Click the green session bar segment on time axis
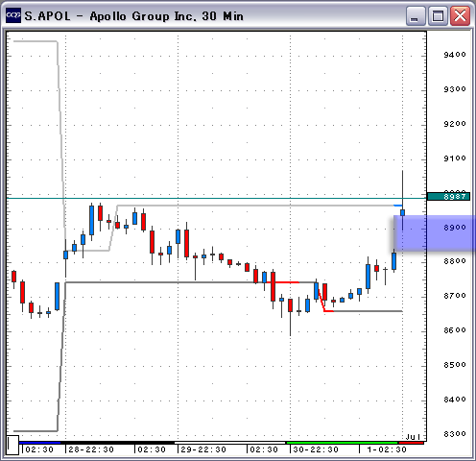Viewport: 476px width, 461px height. click(343, 443)
